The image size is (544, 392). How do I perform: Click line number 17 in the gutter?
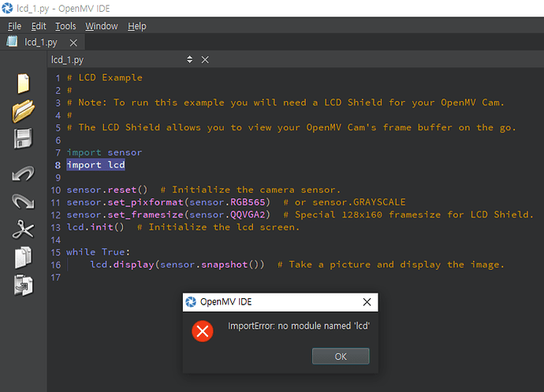coord(56,278)
